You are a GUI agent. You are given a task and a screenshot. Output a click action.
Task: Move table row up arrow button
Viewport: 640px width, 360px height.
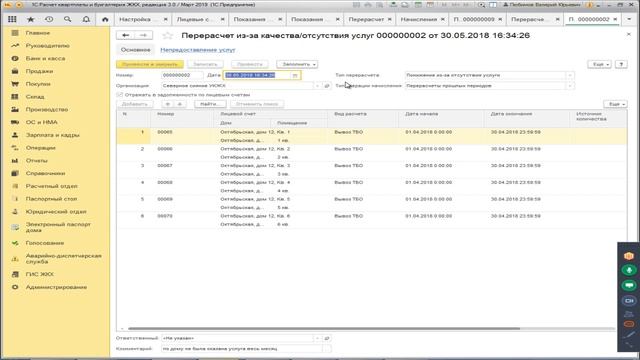[168, 104]
